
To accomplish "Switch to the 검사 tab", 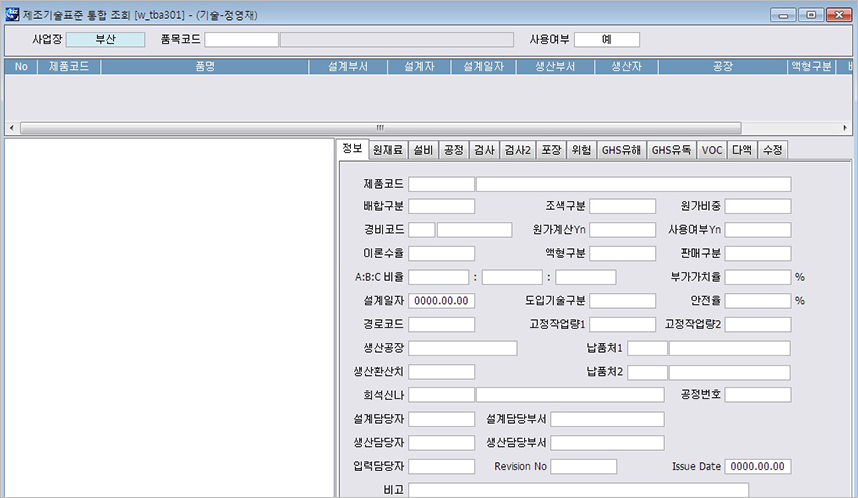I will click(484, 150).
